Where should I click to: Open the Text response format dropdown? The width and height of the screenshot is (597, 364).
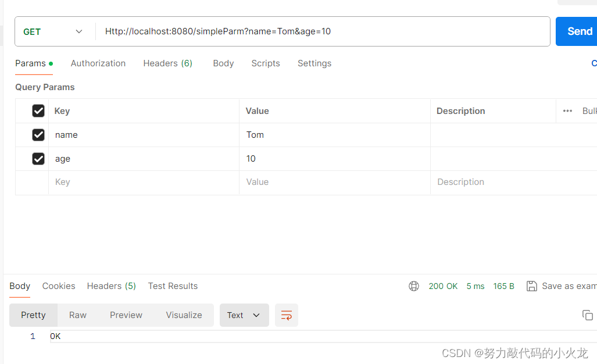[244, 315]
